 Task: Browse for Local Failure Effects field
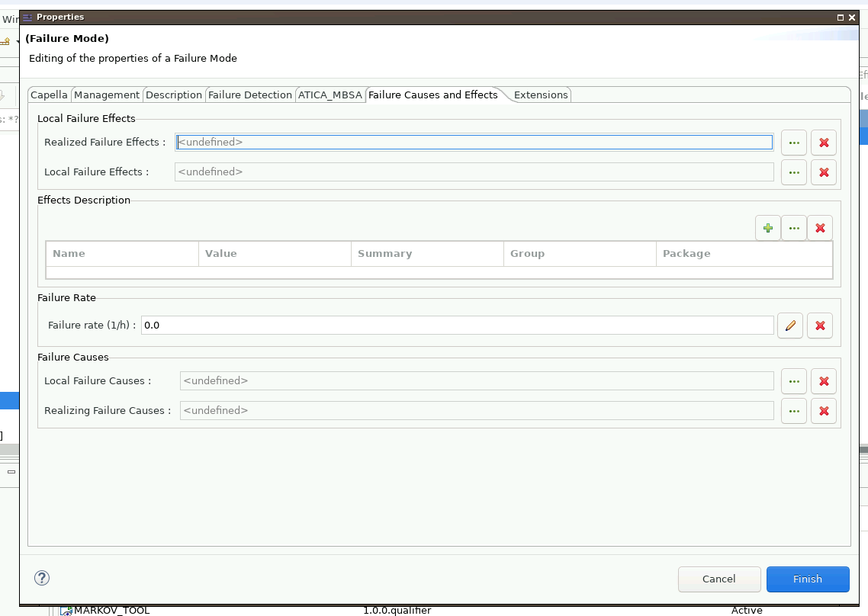794,173
